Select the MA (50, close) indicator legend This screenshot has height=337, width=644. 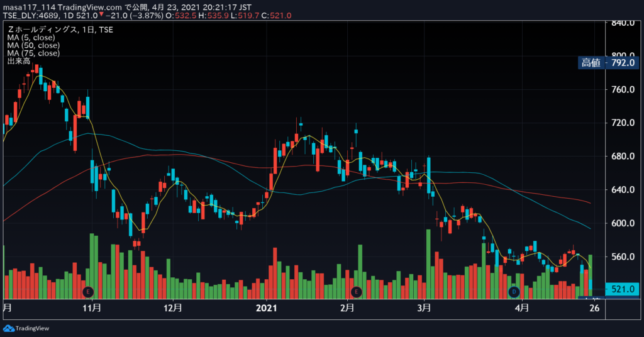click(33, 45)
